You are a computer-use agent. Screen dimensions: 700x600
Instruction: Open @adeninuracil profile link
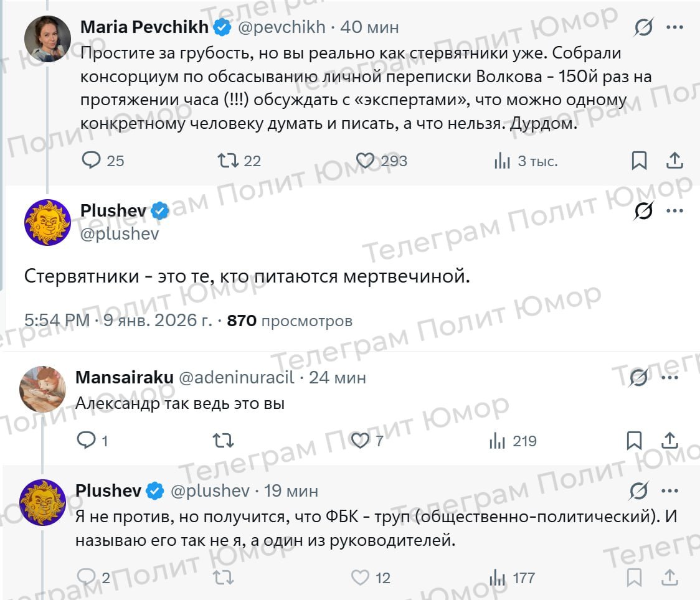pyautogui.click(x=236, y=377)
